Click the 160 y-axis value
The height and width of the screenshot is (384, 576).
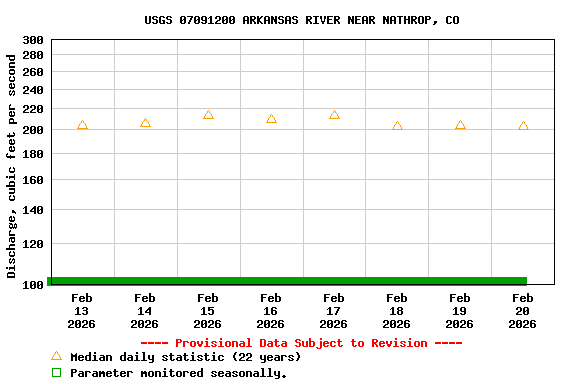tap(33, 180)
